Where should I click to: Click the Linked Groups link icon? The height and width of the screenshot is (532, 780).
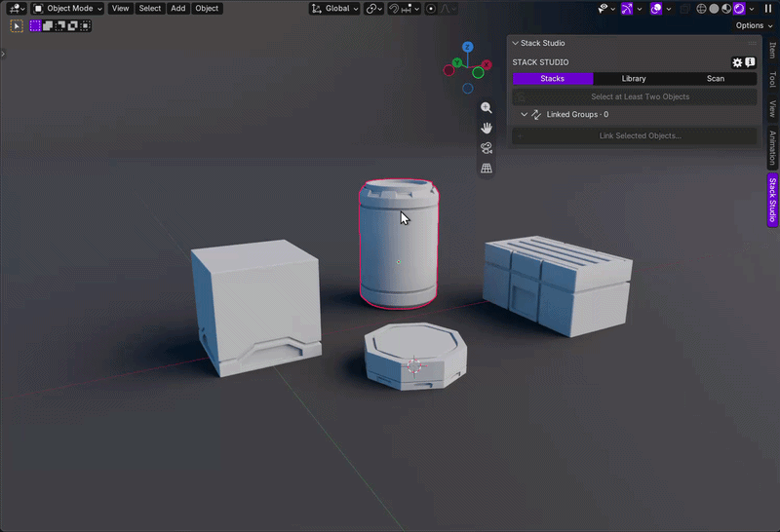536,114
